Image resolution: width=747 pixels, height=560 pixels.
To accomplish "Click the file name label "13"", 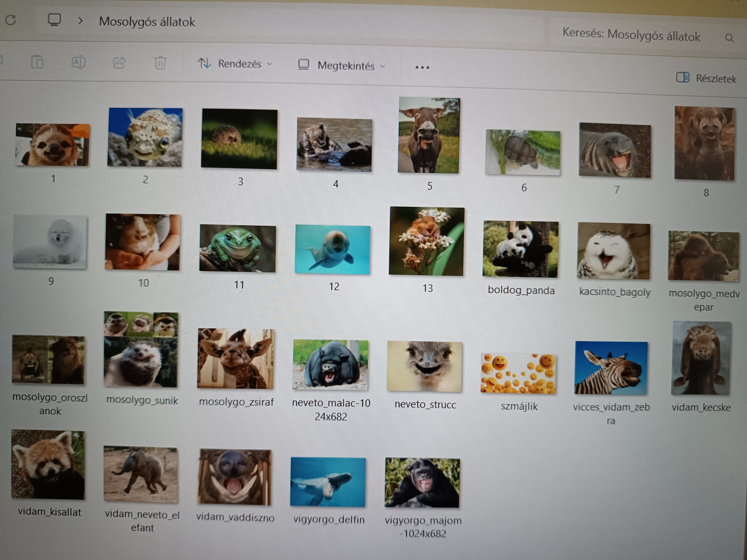I will pyautogui.click(x=427, y=288).
